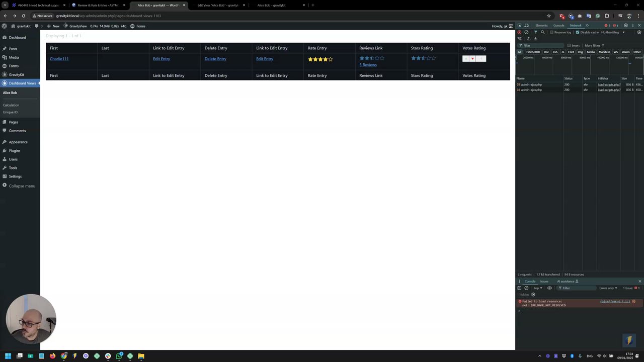644x362 pixels.
Task: Click export HAR download icon
Action: tap(535, 39)
